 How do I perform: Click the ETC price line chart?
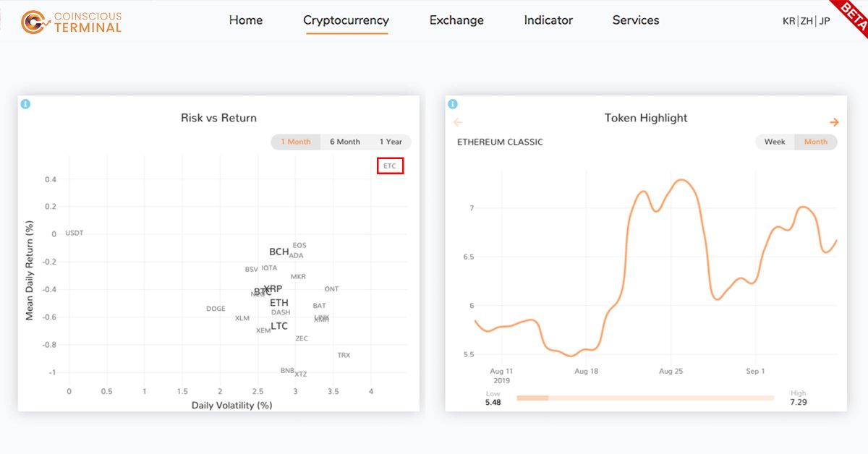pos(655,267)
